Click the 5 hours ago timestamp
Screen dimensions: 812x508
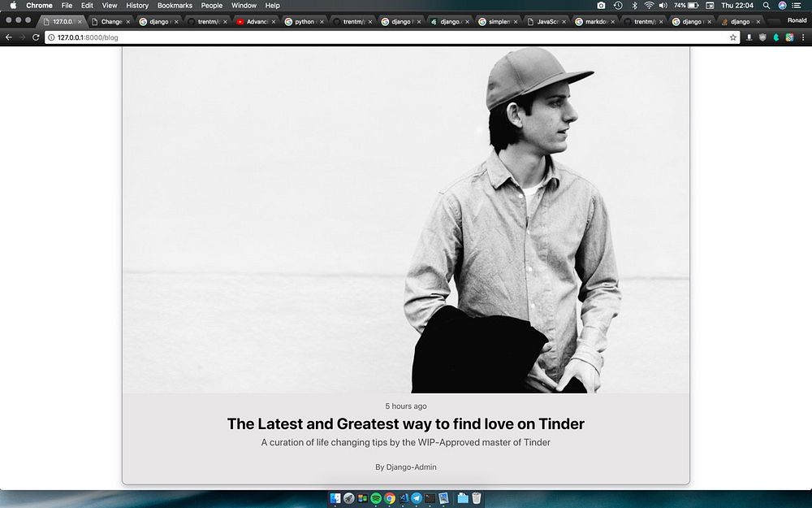406,406
